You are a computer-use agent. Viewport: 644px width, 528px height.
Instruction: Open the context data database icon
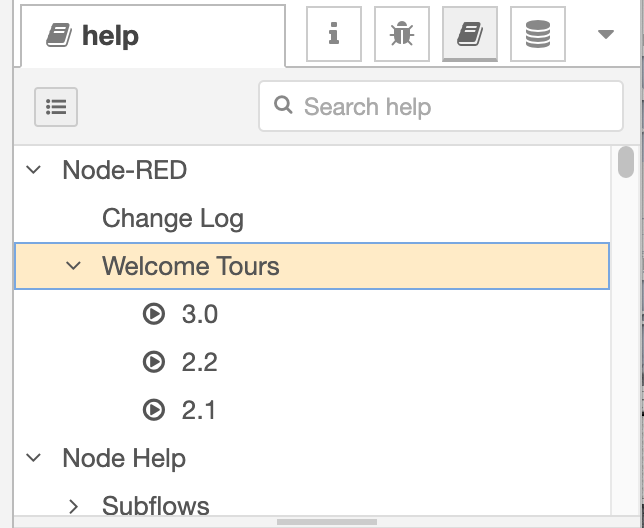(x=538, y=34)
